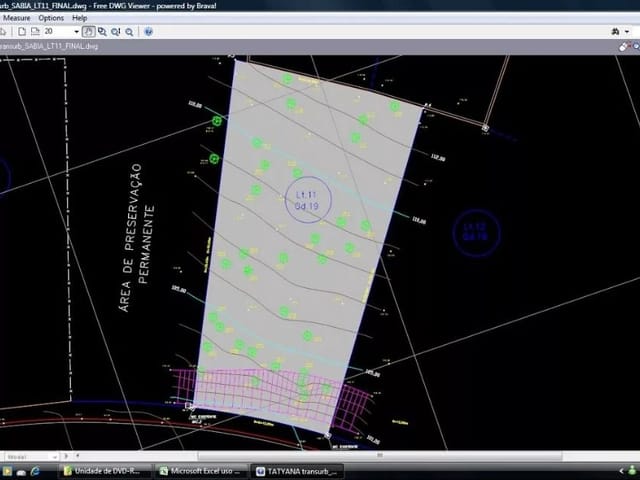Viewport: 640px width, 480px height.
Task: Open the Measure menu
Action: pyautogui.click(x=16, y=18)
